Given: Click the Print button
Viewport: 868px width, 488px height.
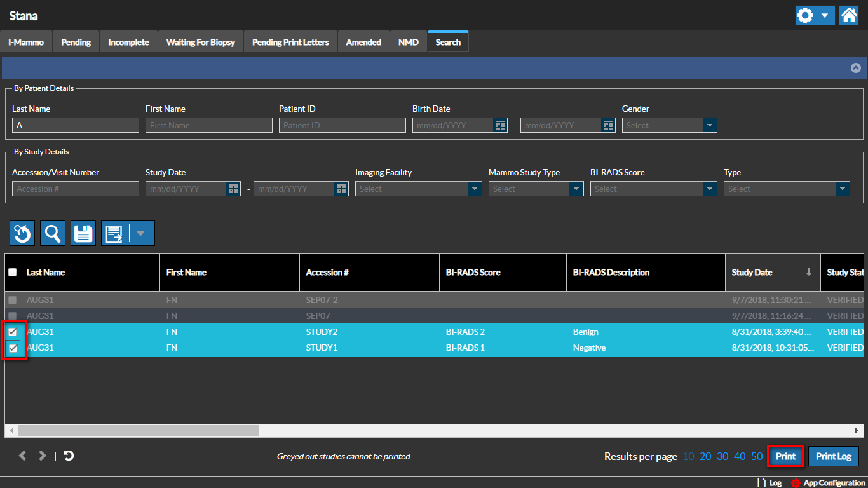Looking at the screenshot, I should point(785,456).
